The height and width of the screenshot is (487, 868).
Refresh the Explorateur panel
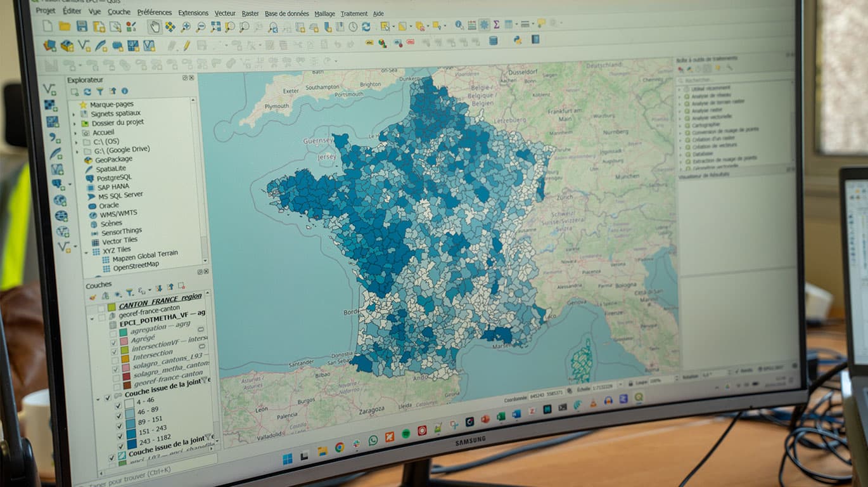(87, 91)
